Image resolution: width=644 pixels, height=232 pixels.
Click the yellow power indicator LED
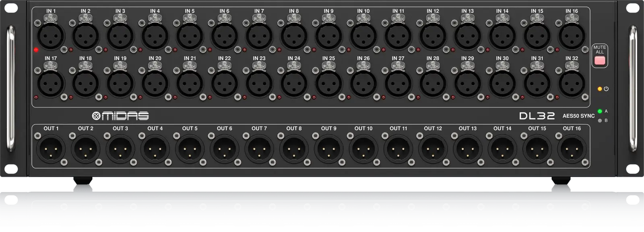(x=600, y=89)
